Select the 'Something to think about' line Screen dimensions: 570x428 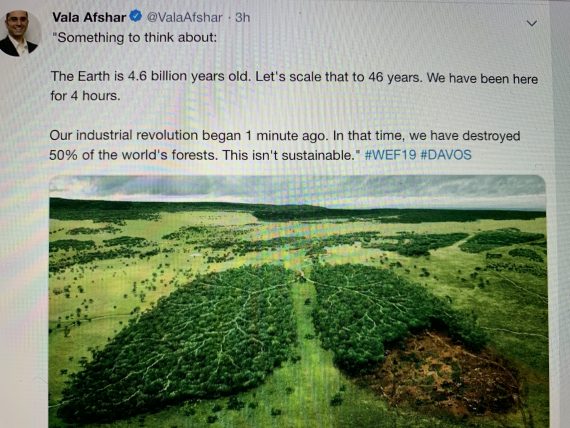[x=134, y=37]
